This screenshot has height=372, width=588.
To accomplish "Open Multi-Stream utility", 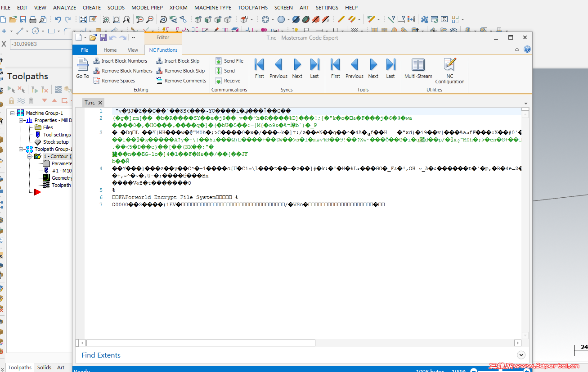I will 418,68.
